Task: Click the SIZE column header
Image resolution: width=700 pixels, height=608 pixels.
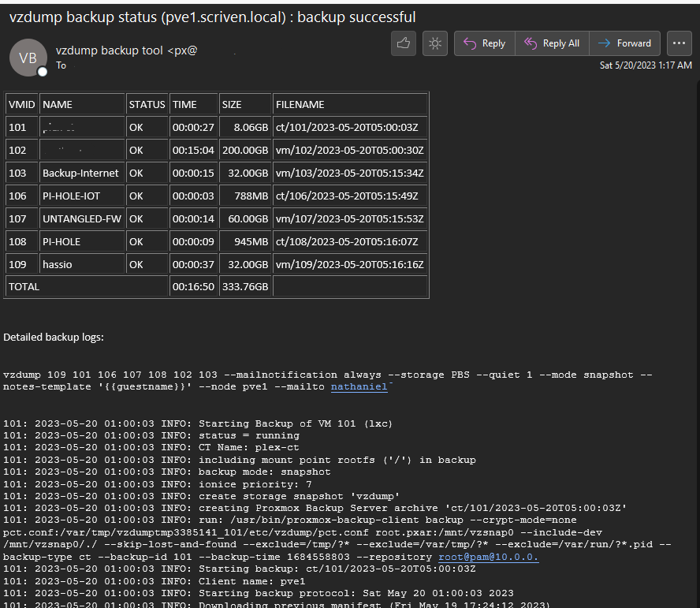Action: coord(245,105)
